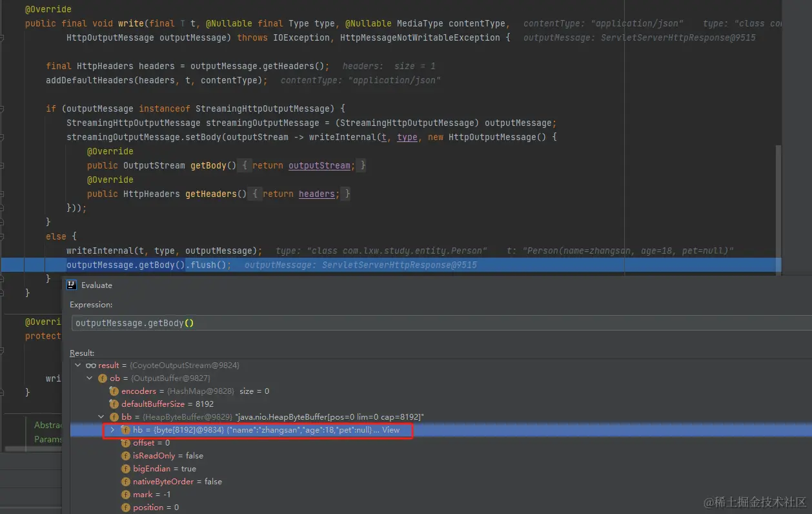
Task: Click the field icon next to hb
Action: [126, 430]
